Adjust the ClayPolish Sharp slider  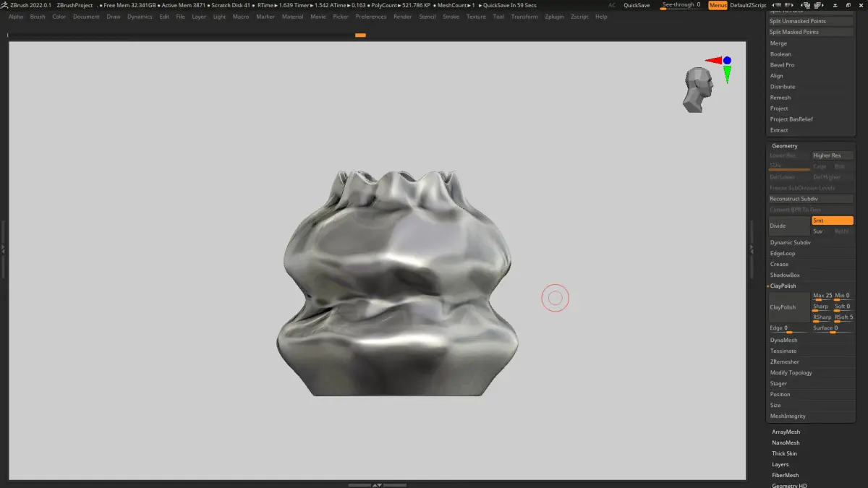(x=822, y=307)
